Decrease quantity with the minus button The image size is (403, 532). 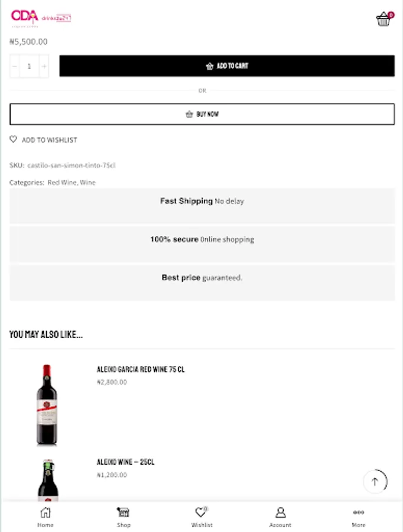coord(15,66)
